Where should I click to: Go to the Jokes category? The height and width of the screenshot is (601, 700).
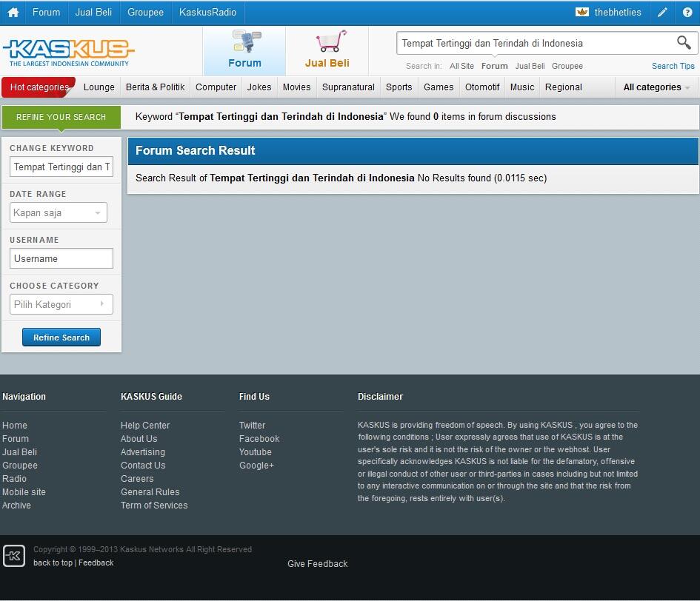tap(259, 87)
